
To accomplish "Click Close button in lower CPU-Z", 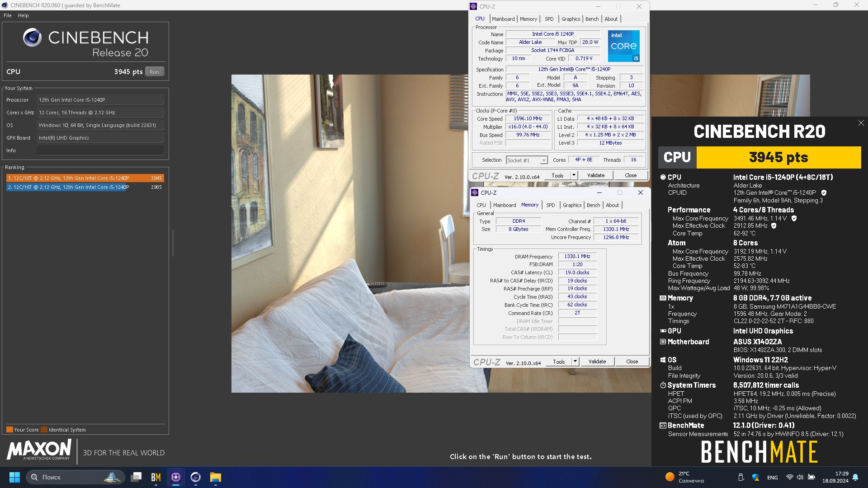I will coord(632,361).
